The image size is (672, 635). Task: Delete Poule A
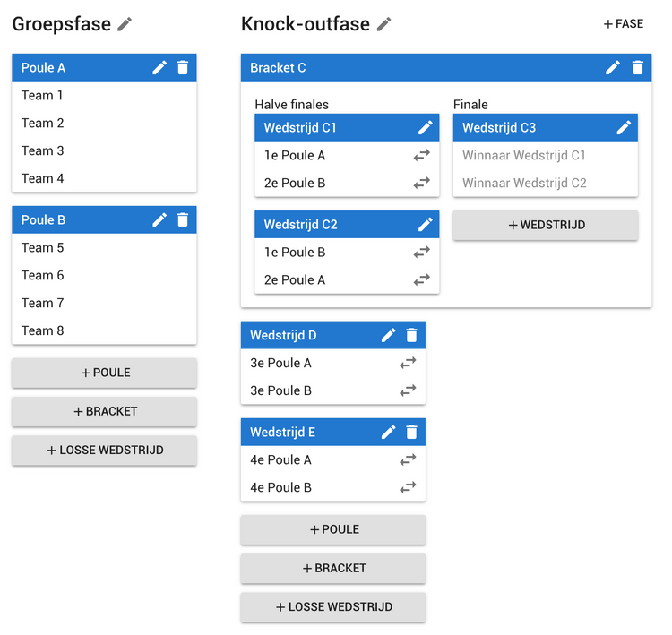(183, 67)
